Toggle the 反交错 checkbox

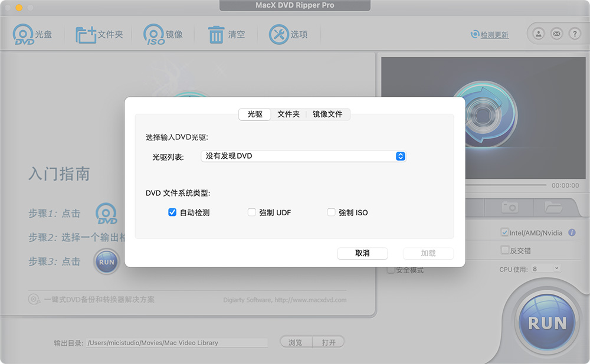tap(504, 250)
